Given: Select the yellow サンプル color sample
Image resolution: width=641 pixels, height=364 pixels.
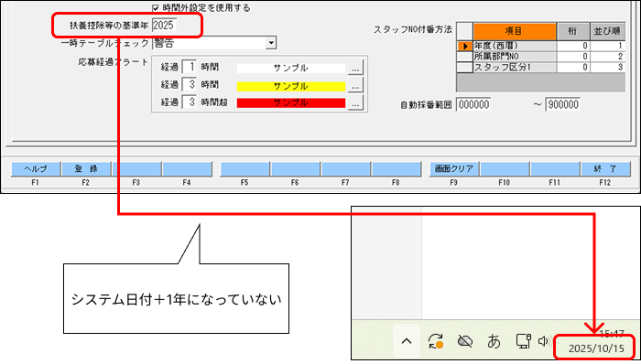Looking at the screenshot, I should 291,86.
